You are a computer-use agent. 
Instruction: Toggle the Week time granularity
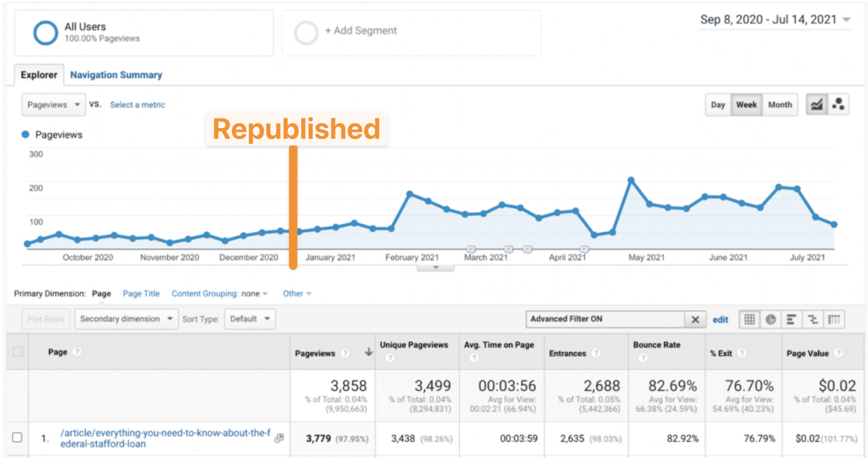pyautogui.click(x=746, y=105)
